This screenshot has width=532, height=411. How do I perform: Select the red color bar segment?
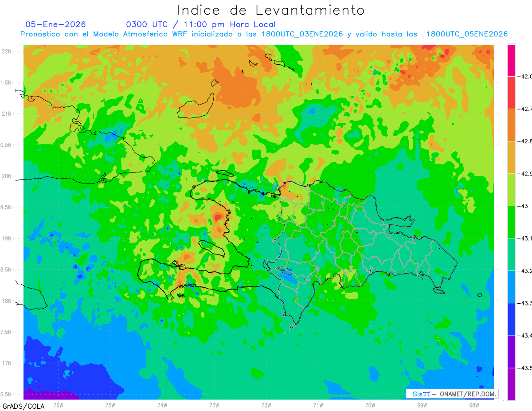(511, 93)
